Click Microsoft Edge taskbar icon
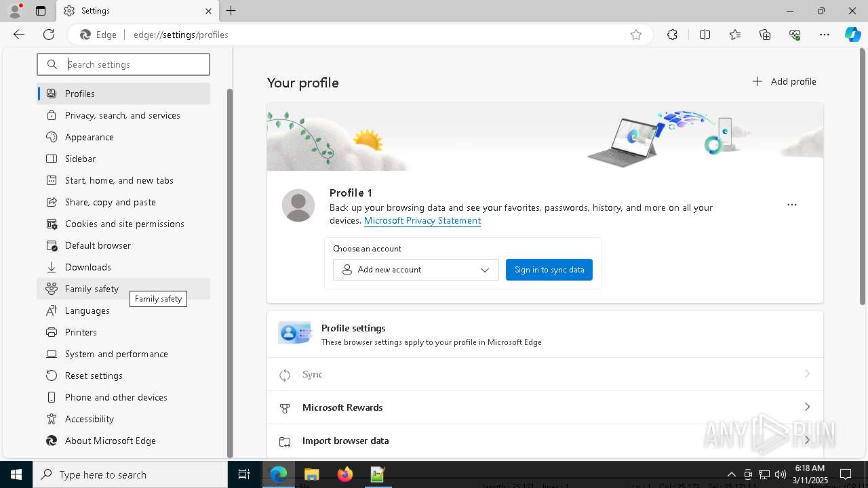 (279, 474)
